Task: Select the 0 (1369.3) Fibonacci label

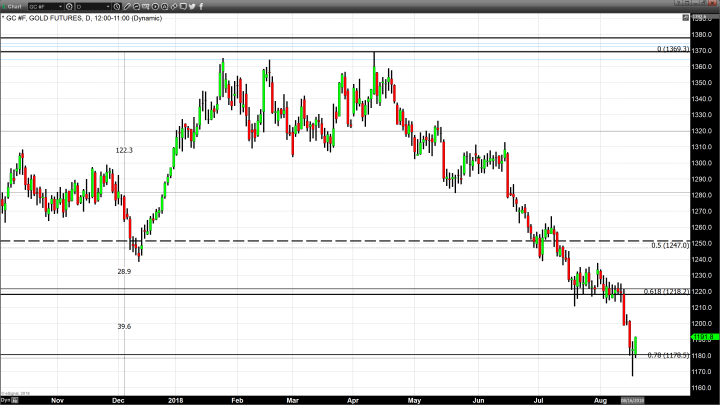Action: coord(673,49)
